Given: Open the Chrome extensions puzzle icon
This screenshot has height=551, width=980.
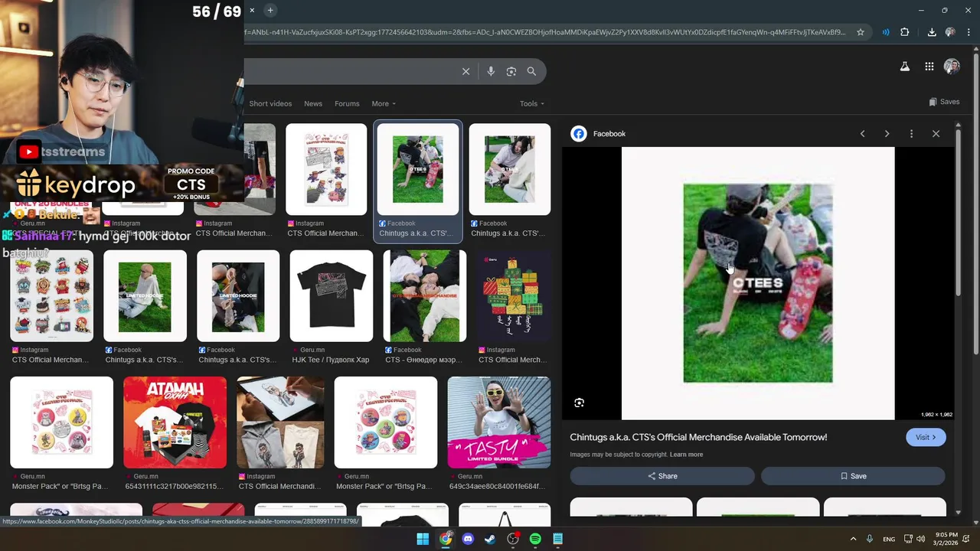Looking at the screenshot, I should tap(905, 32).
